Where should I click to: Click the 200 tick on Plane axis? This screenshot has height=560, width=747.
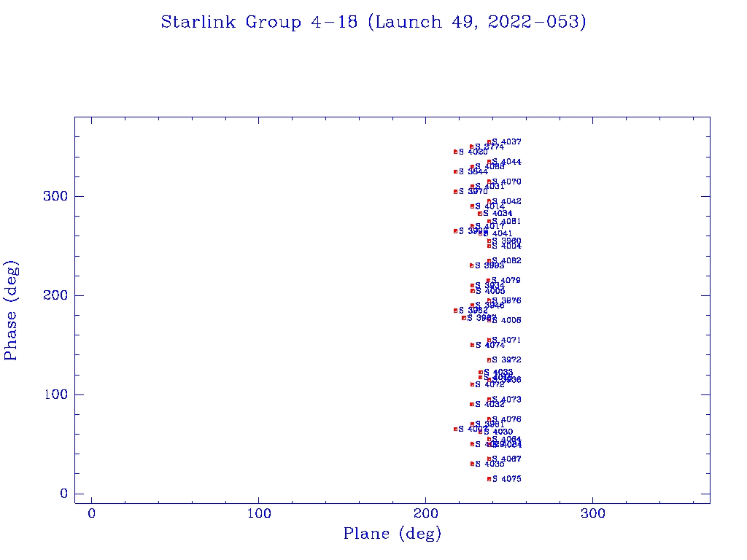(x=426, y=514)
